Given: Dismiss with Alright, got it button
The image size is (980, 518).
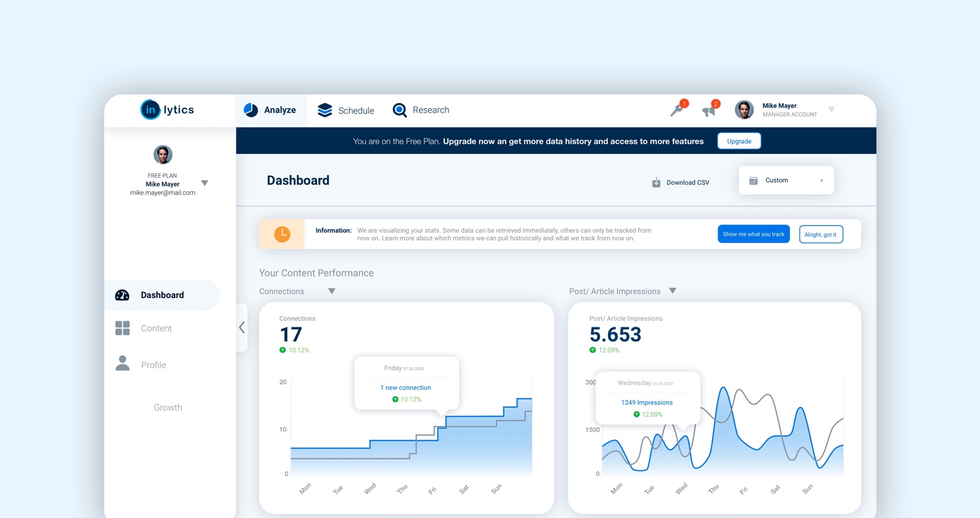Looking at the screenshot, I should [x=821, y=234].
